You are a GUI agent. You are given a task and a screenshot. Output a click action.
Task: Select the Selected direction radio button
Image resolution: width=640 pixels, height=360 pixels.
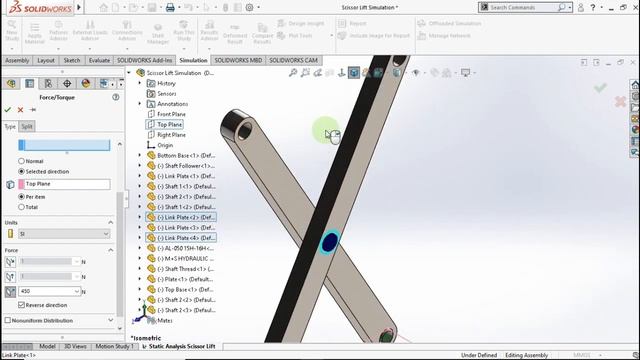[21, 171]
